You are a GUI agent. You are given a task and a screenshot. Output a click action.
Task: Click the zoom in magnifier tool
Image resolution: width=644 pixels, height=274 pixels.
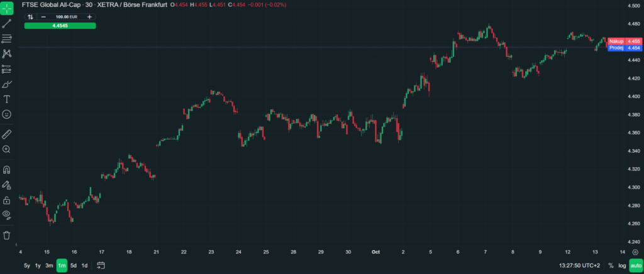[6, 150]
